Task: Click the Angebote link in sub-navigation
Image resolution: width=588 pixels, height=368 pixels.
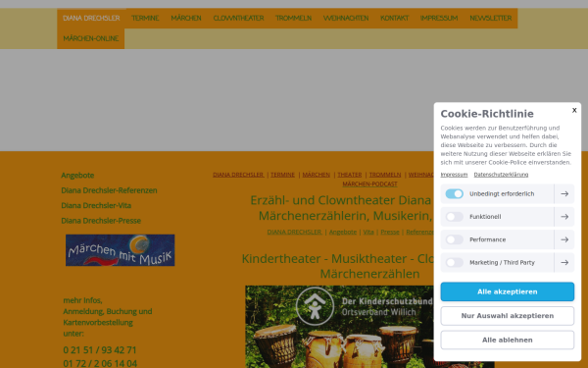Action: [343, 232]
